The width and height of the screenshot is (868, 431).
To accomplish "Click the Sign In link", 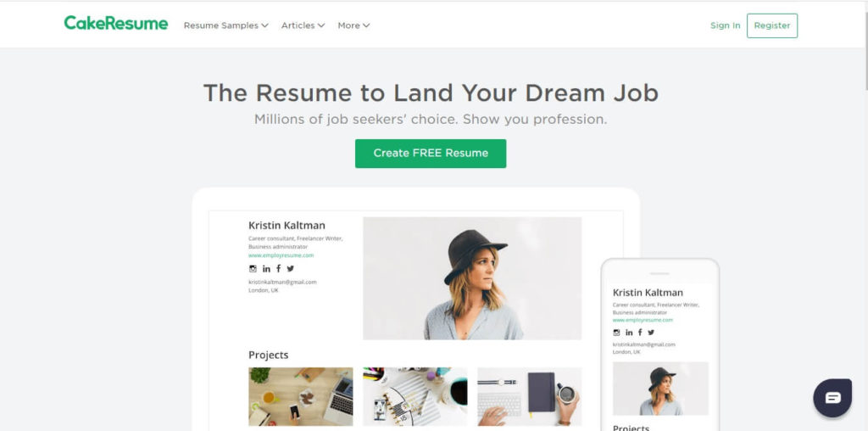I will pos(726,25).
